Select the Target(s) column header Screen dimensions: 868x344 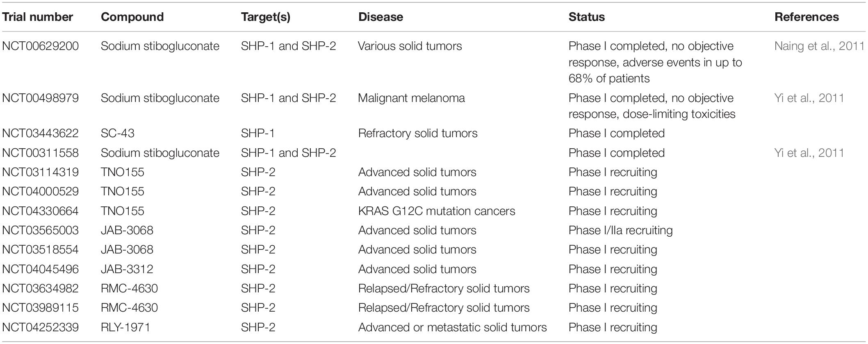coord(266,17)
